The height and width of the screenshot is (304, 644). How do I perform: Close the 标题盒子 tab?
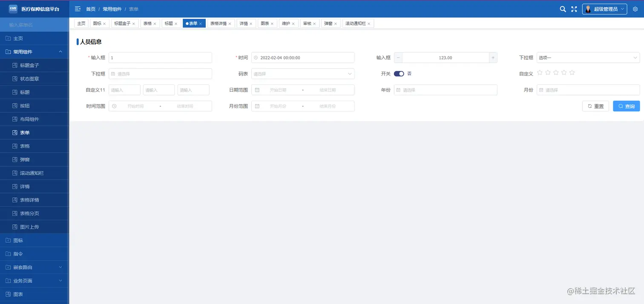click(x=134, y=23)
